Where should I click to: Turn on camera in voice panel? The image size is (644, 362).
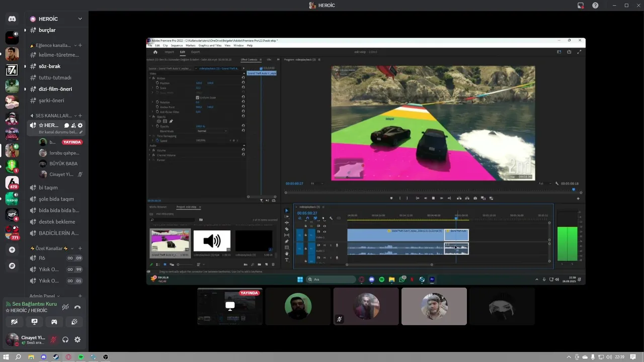point(14,322)
